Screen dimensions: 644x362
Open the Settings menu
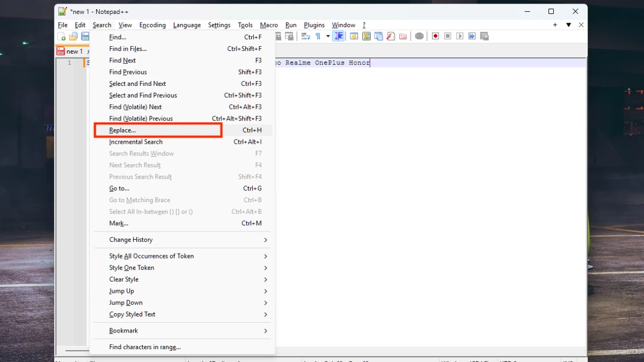pos(219,25)
